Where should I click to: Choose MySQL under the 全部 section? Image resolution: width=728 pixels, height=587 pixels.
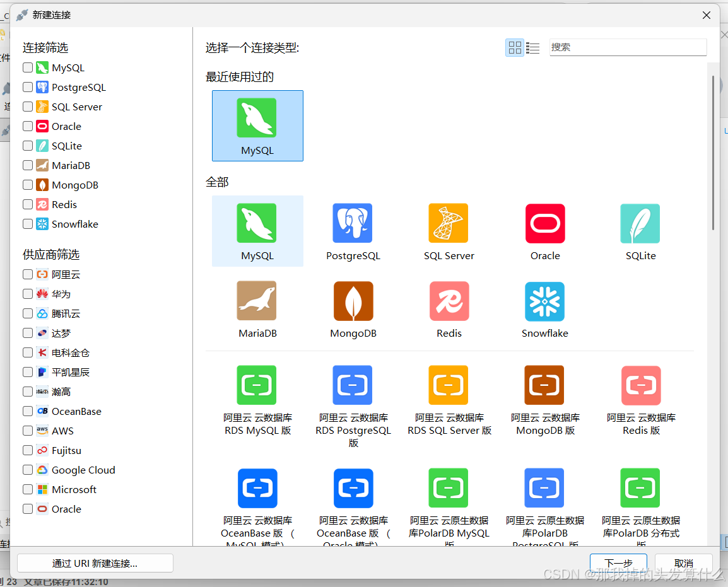coord(257,231)
